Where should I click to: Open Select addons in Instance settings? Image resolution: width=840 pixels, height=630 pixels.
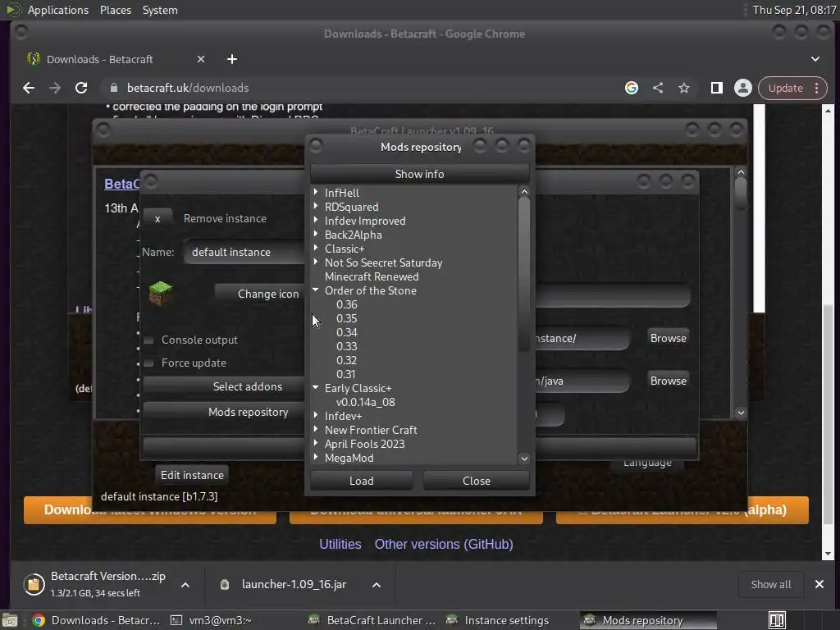223,386
